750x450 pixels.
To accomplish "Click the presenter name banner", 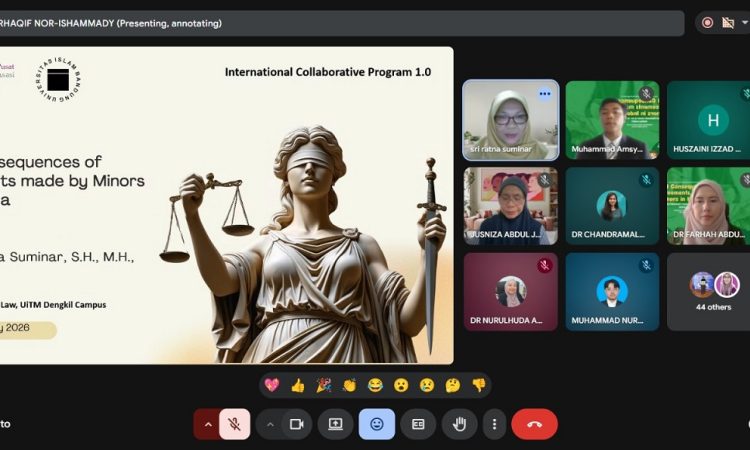I will tap(342, 23).
